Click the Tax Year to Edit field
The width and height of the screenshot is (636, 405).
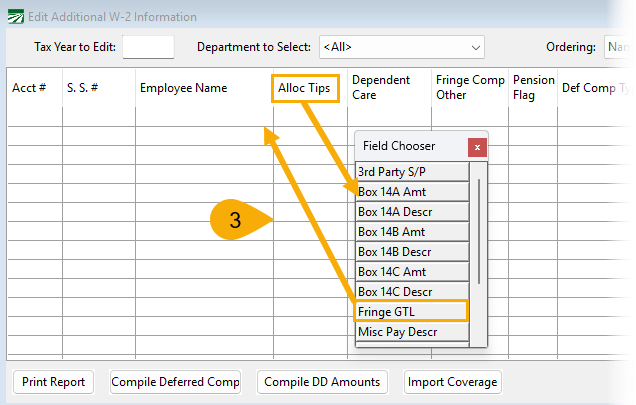click(147, 47)
